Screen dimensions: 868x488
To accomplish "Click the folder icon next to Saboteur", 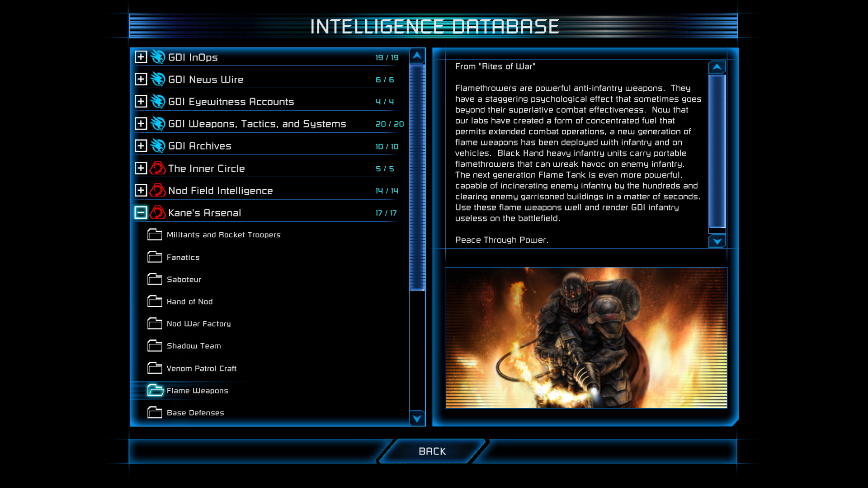I will click(155, 279).
